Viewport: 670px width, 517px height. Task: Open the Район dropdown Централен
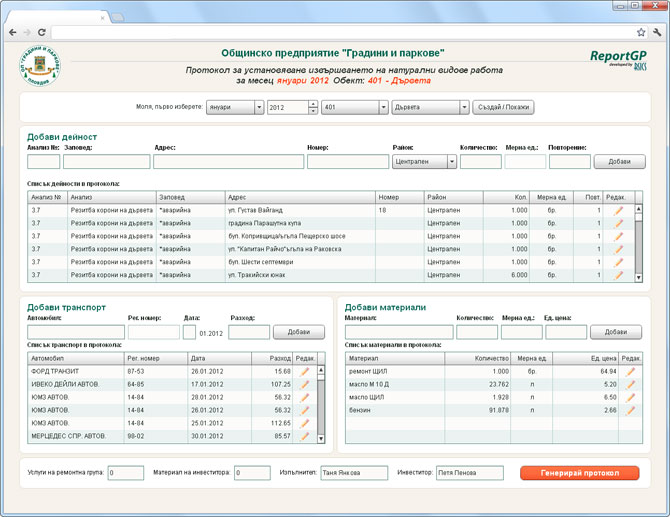point(424,162)
